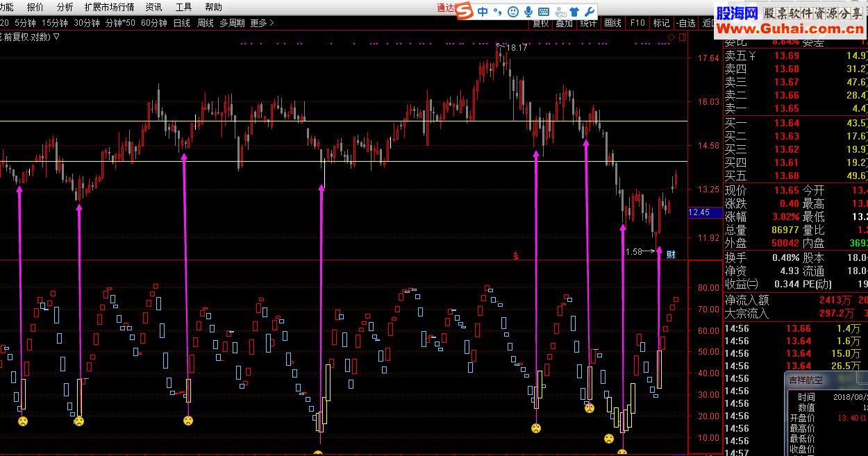Click the 涨幅 3.02% value
Viewport: 868px width, 456px height.
coord(785,217)
